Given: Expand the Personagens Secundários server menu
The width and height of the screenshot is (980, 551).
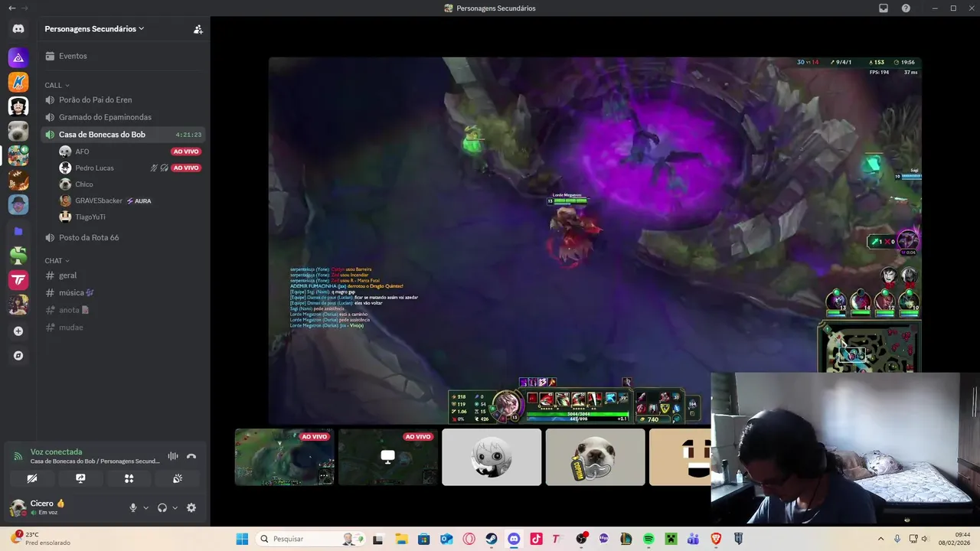Looking at the screenshot, I should [94, 29].
